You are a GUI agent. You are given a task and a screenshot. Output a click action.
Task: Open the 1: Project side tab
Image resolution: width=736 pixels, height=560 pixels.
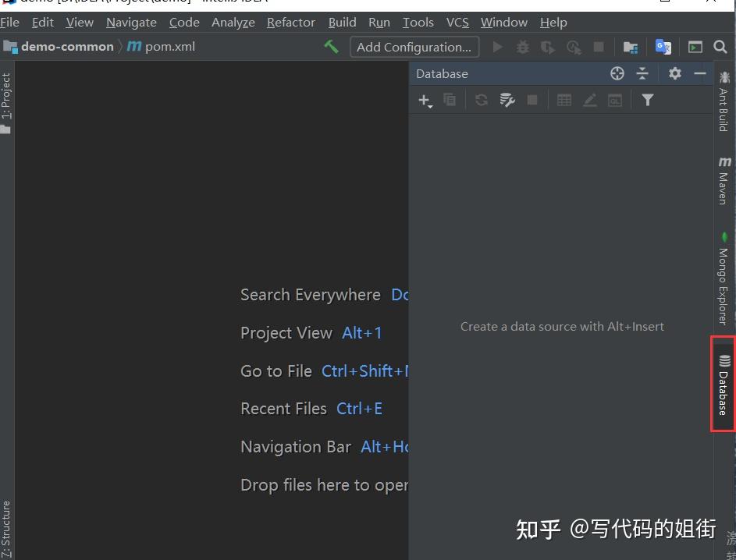[x=6, y=103]
